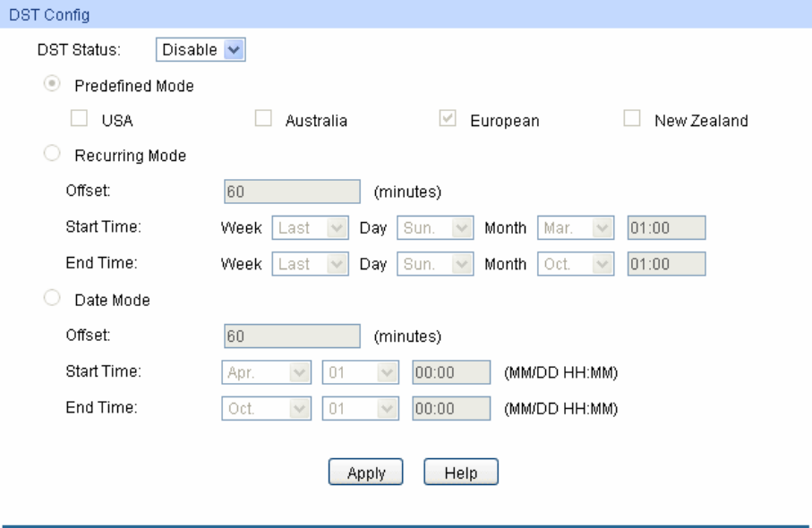
Task: Open Date Mode Start Time Apr. dropdown
Action: (x=265, y=372)
